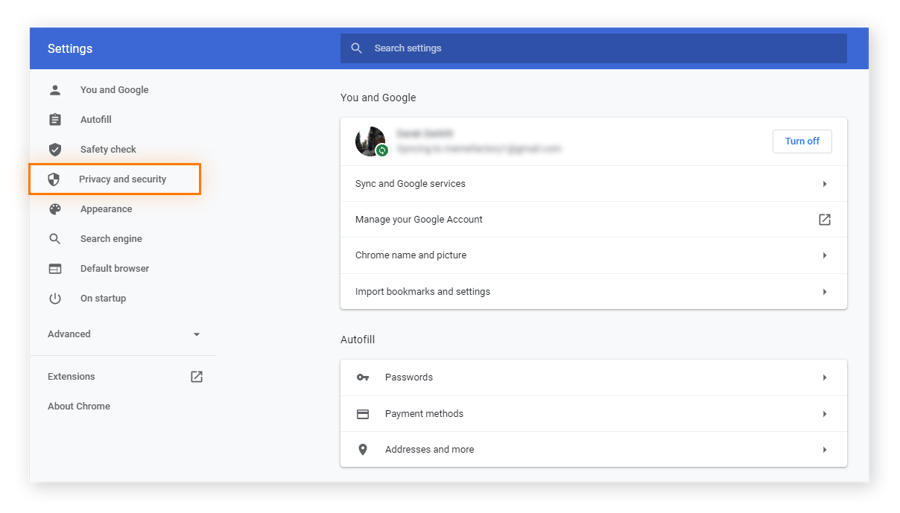This screenshot has width=900, height=513.
Task: Click the Privacy and security shield icon
Action: [x=53, y=179]
